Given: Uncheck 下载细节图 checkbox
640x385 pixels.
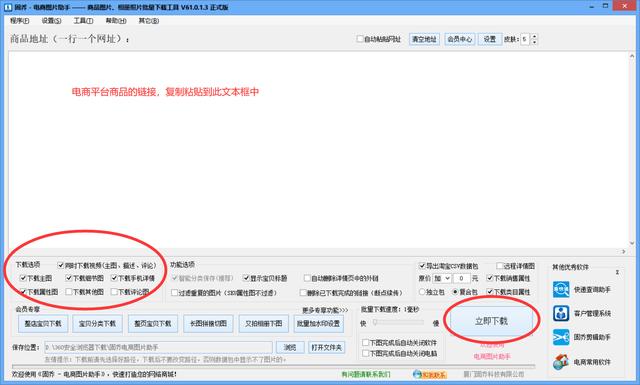Looking at the screenshot, I should tap(69, 278).
